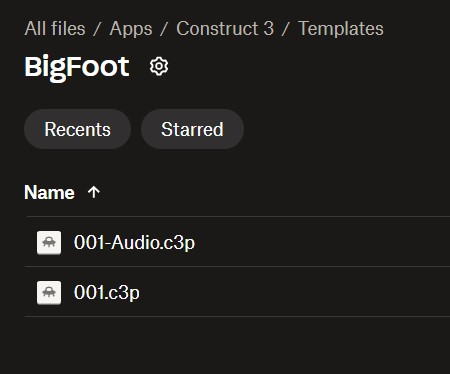Click empty space below the file list

233,345
